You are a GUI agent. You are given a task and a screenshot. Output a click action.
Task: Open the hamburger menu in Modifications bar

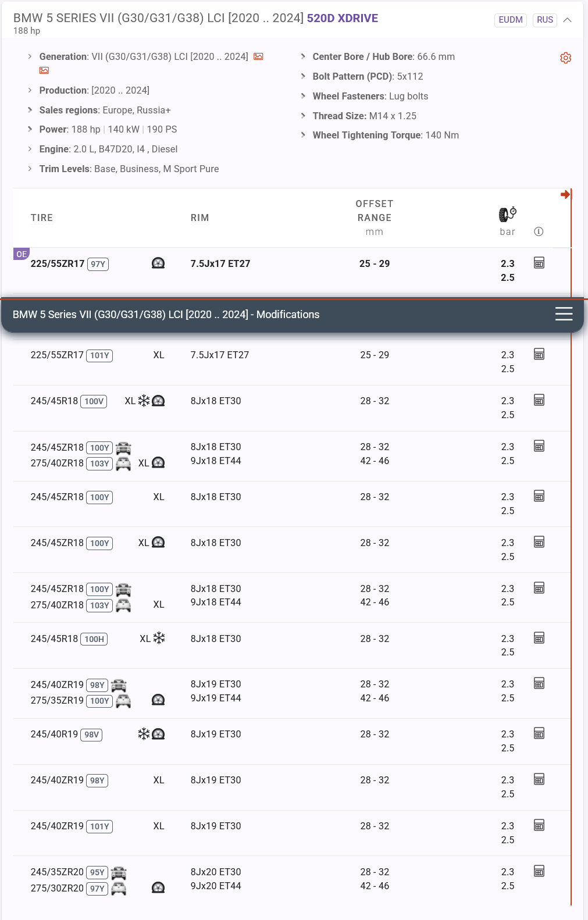tap(564, 314)
